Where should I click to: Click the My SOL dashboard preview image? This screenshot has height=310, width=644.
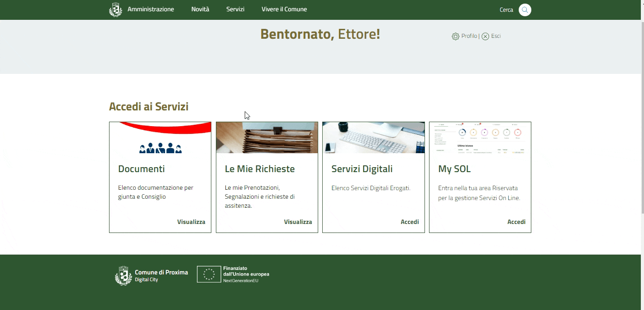[480, 138]
